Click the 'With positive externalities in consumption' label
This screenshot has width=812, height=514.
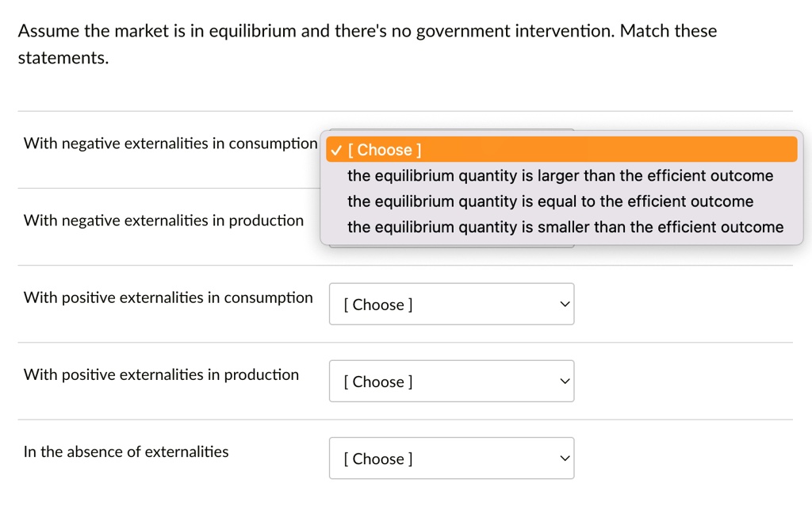coord(168,297)
